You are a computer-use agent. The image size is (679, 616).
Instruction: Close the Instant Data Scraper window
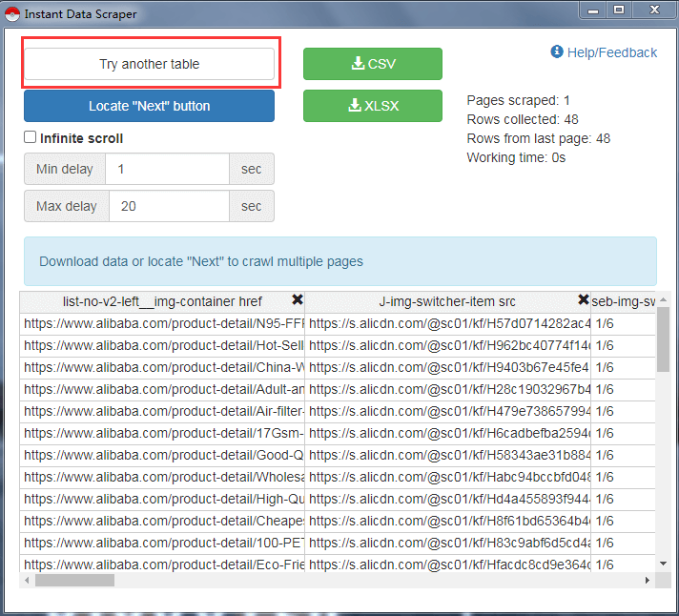(x=654, y=10)
